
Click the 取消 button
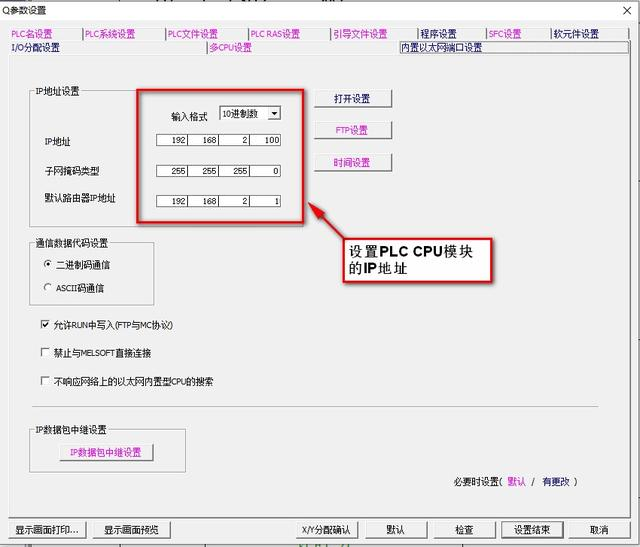600,530
